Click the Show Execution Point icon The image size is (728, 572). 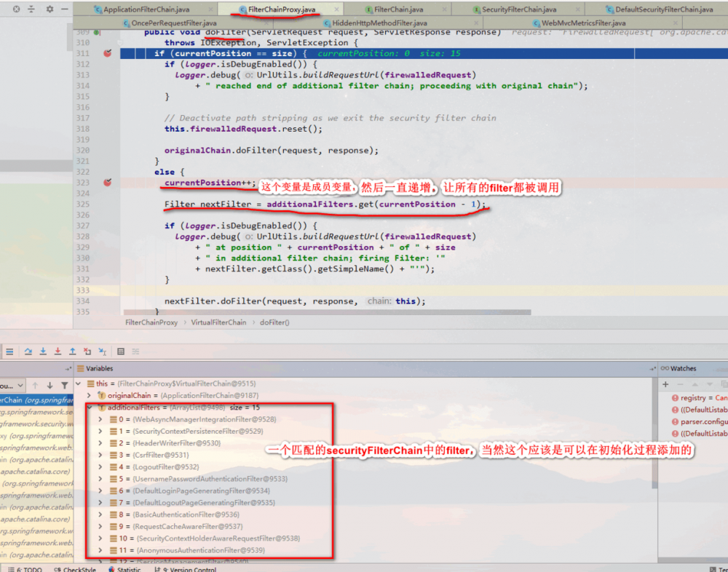(x=9, y=351)
